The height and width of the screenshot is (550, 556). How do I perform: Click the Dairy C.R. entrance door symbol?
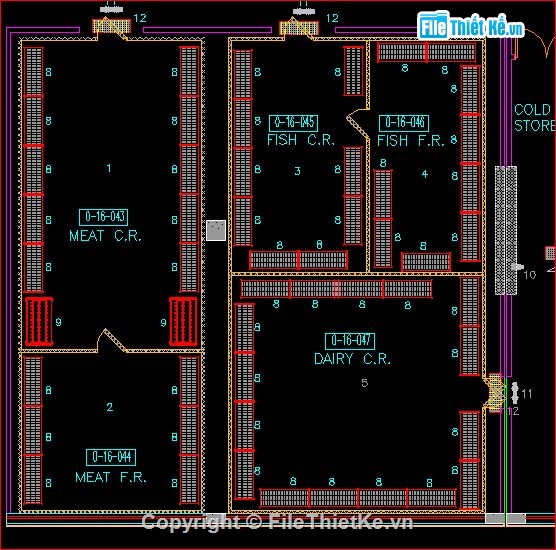(x=493, y=393)
